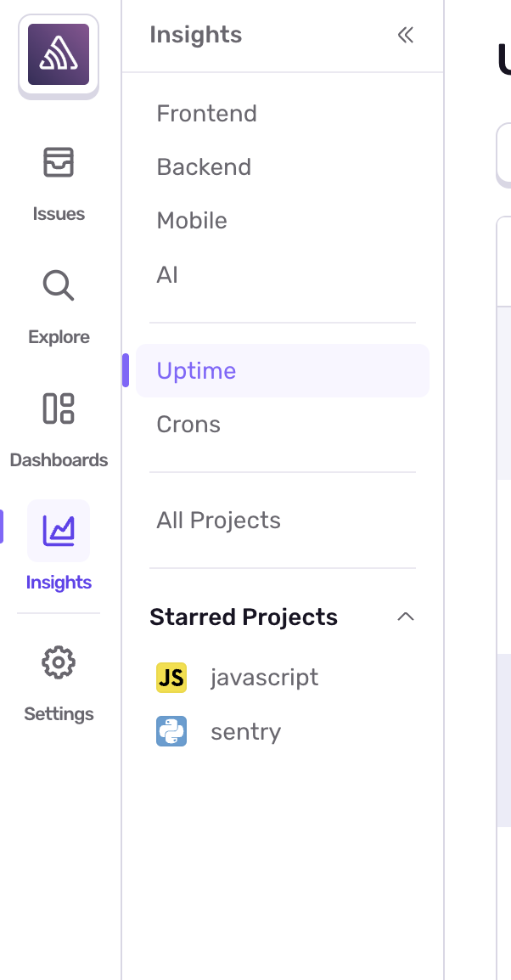
Task: Click the Starred Projects heading
Action: pos(244,617)
